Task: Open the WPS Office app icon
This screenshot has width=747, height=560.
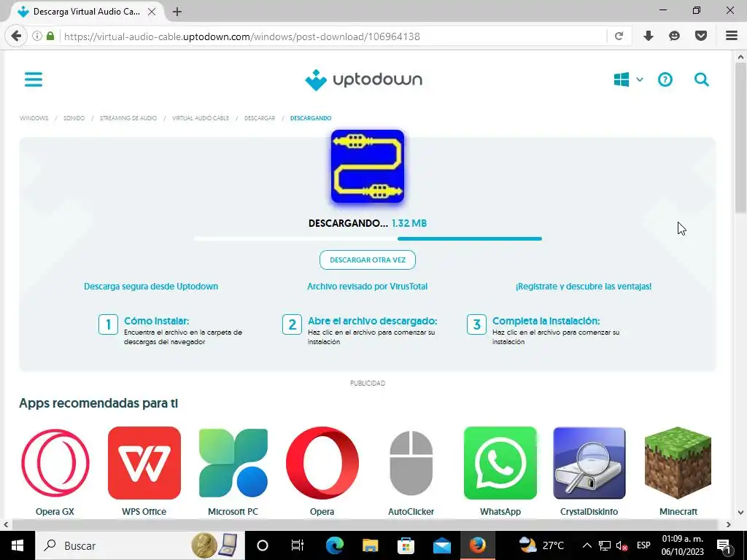Action: tap(144, 463)
